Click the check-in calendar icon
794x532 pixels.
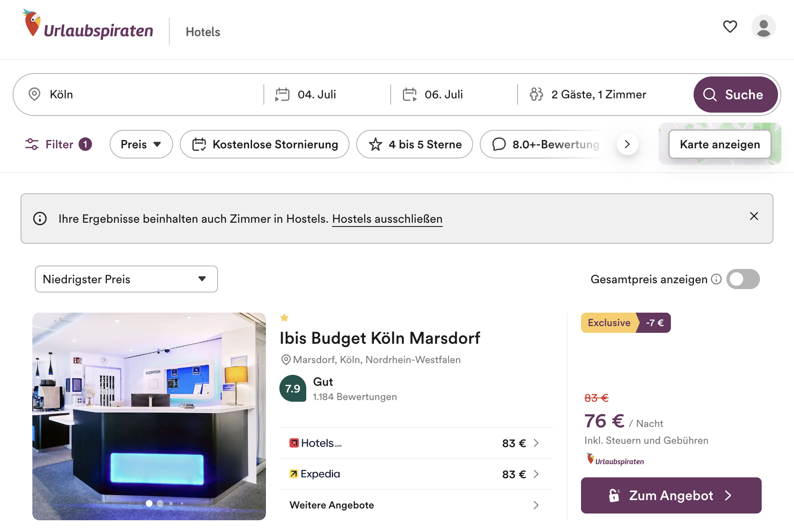tap(282, 94)
